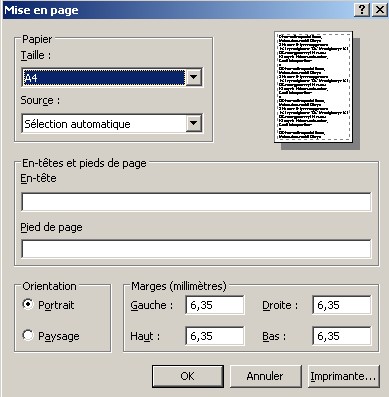Click the help question mark button
This screenshot has height=397, width=389.
tap(362, 10)
